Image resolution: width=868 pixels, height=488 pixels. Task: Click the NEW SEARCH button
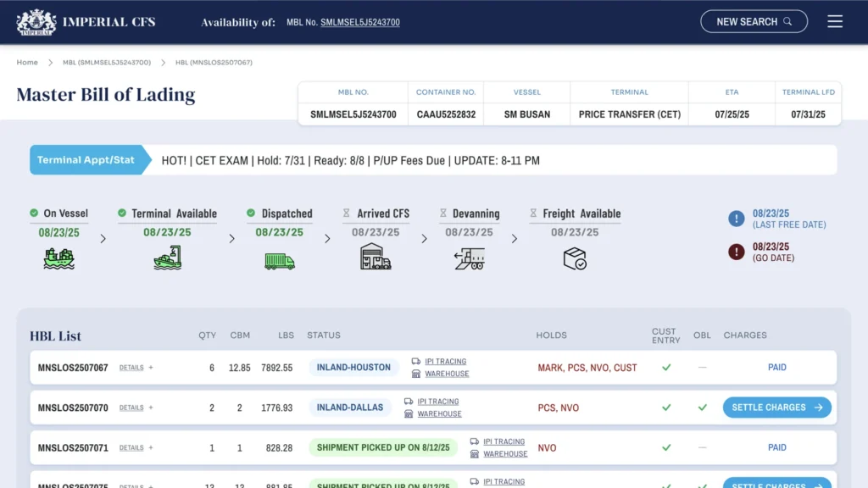(754, 21)
